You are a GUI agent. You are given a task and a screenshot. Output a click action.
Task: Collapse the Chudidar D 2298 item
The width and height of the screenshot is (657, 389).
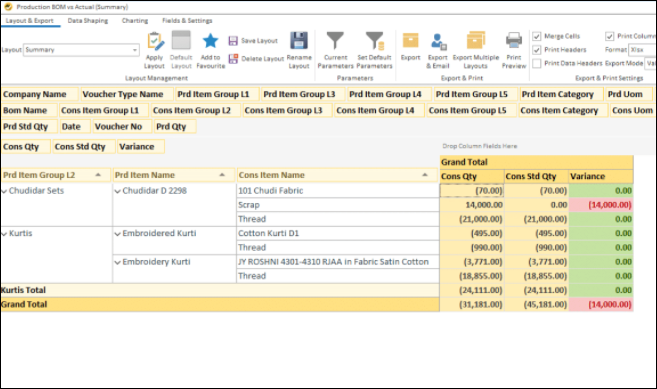[x=118, y=191]
